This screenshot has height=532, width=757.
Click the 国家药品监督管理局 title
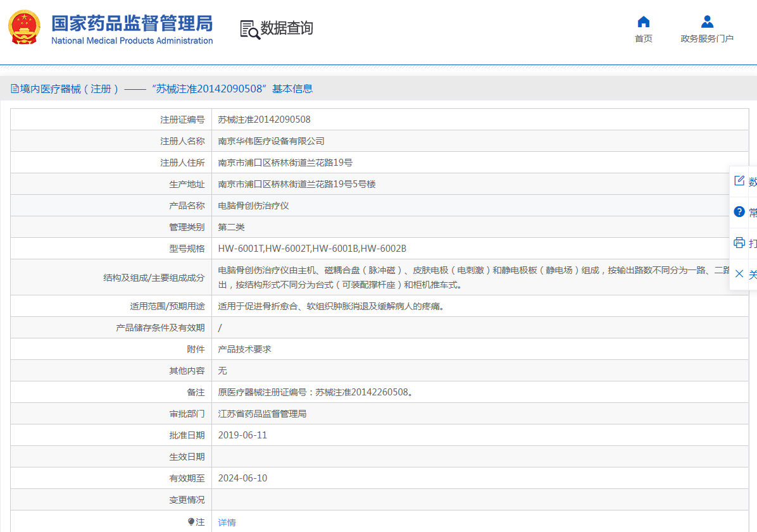[132, 23]
